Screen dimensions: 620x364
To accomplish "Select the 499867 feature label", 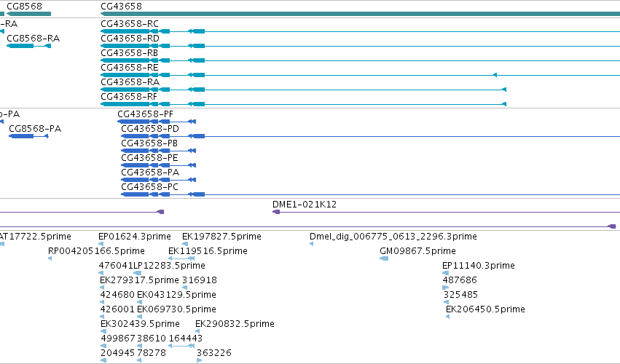I will coord(118,339).
